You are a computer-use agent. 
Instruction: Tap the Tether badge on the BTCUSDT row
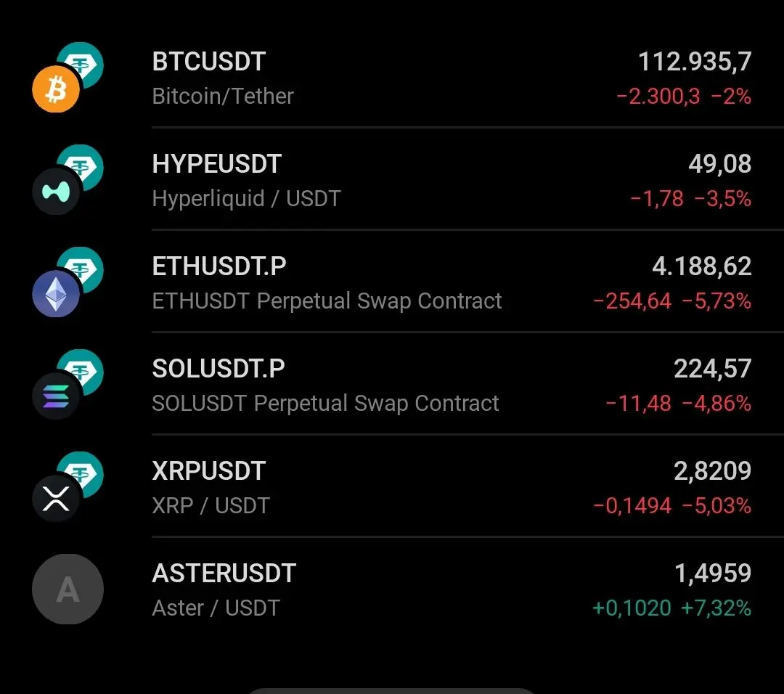pyautogui.click(x=81, y=63)
